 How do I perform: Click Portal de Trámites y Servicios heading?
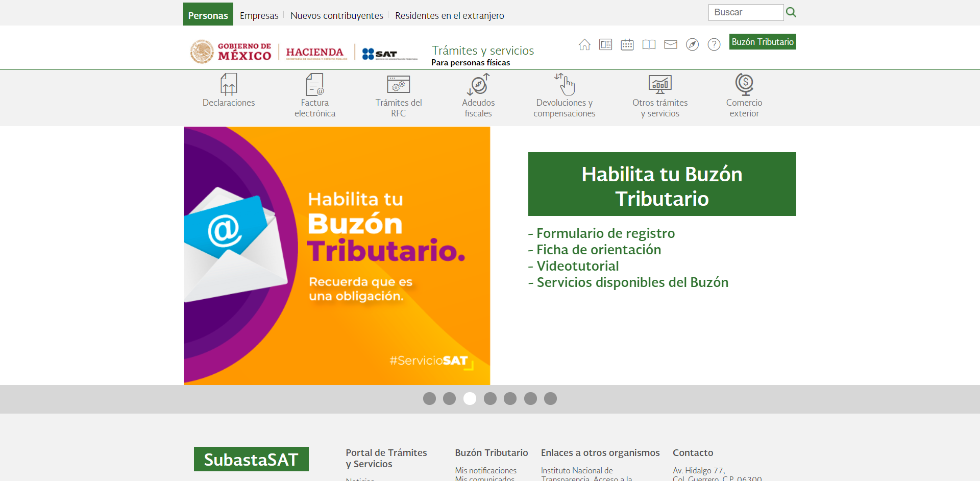coord(386,458)
